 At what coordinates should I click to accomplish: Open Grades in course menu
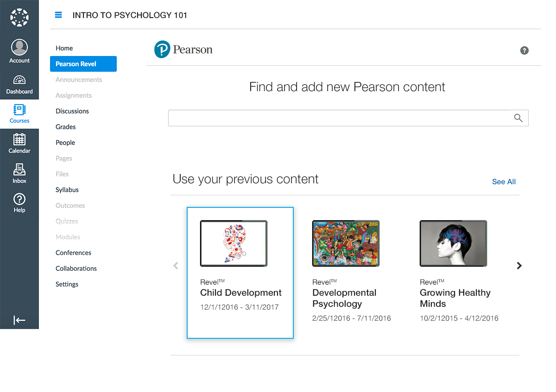(66, 127)
